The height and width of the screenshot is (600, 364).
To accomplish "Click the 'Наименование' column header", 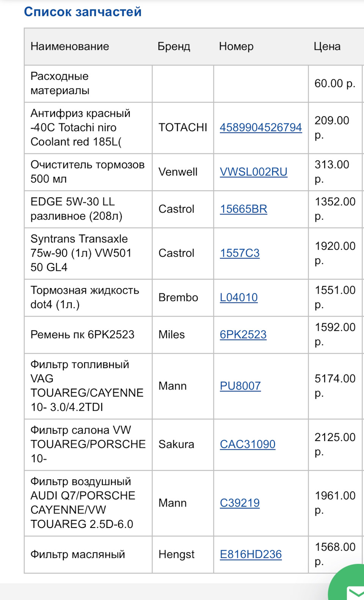I will coord(70,46).
